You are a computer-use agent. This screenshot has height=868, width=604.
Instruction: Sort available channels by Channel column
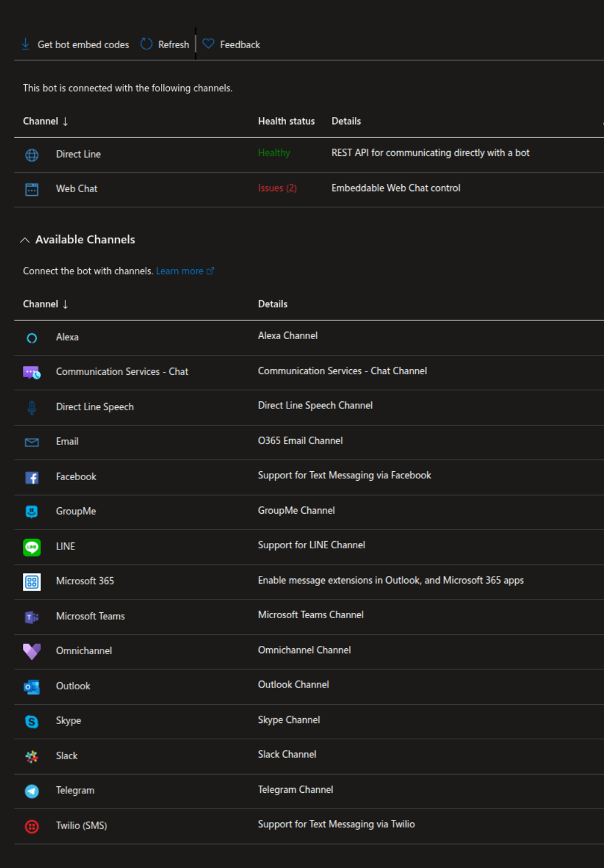(x=46, y=304)
